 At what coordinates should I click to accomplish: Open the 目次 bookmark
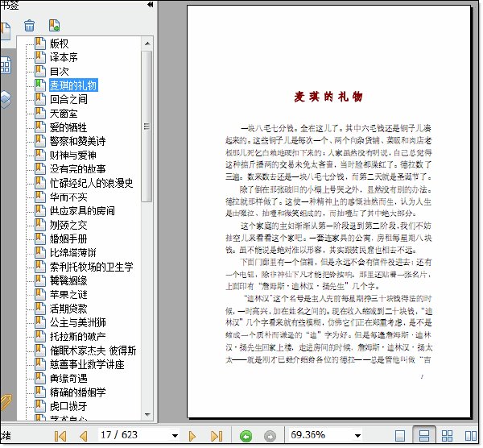click(x=59, y=72)
